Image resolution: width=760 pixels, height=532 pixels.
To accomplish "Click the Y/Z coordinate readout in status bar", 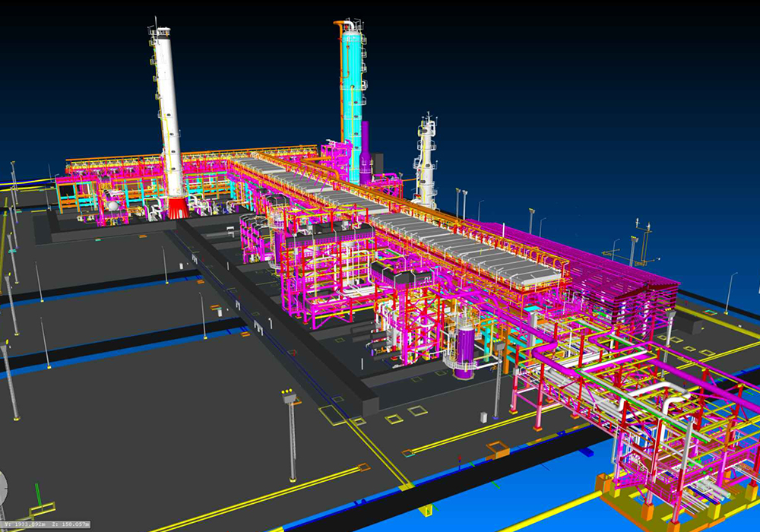I will tap(46, 524).
